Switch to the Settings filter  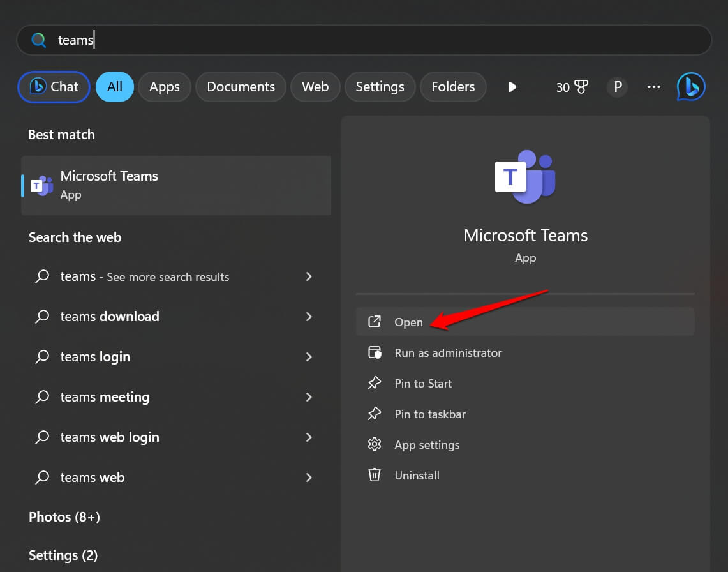click(380, 87)
